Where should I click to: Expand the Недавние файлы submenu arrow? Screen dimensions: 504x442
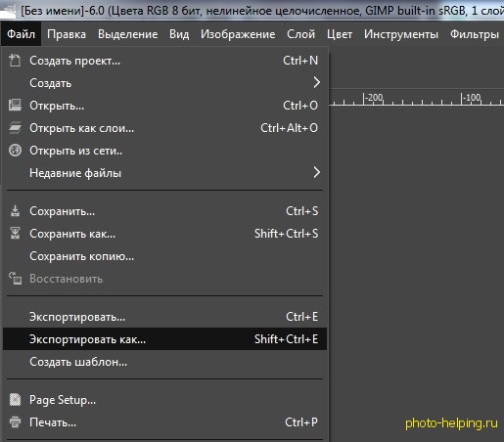[316, 172]
